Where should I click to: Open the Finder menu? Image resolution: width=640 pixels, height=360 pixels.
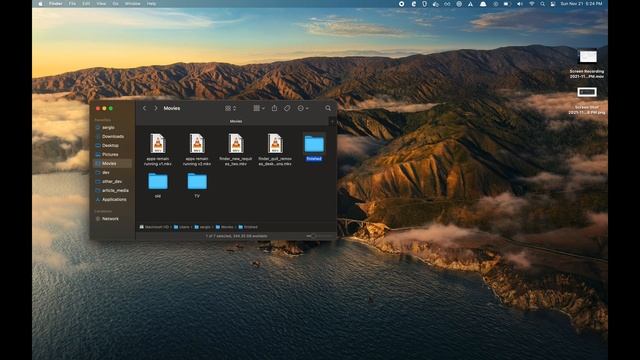click(56, 4)
